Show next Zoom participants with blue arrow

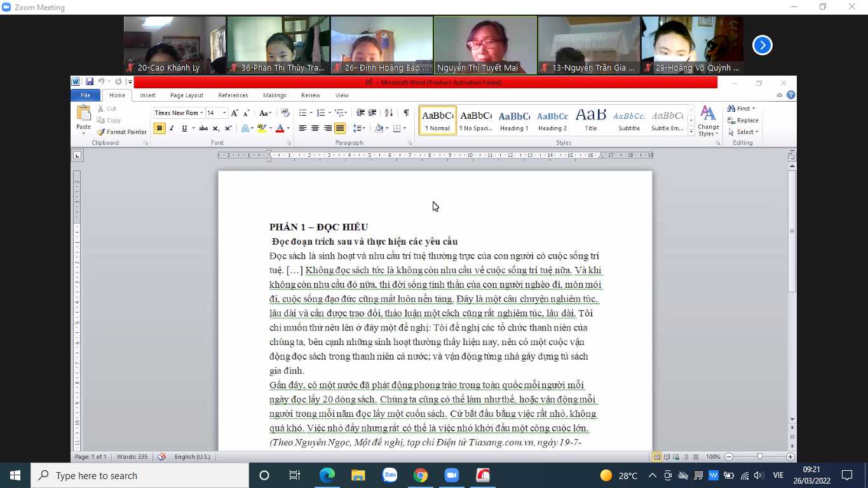tap(762, 45)
